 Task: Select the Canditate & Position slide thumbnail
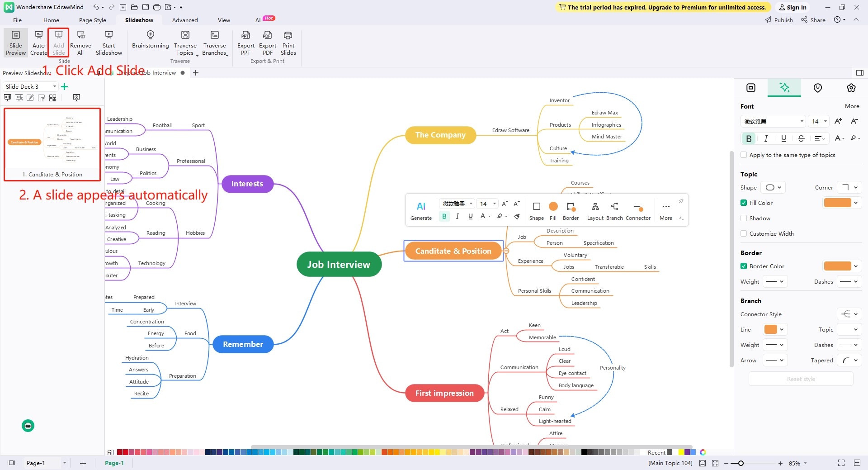pos(52,144)
